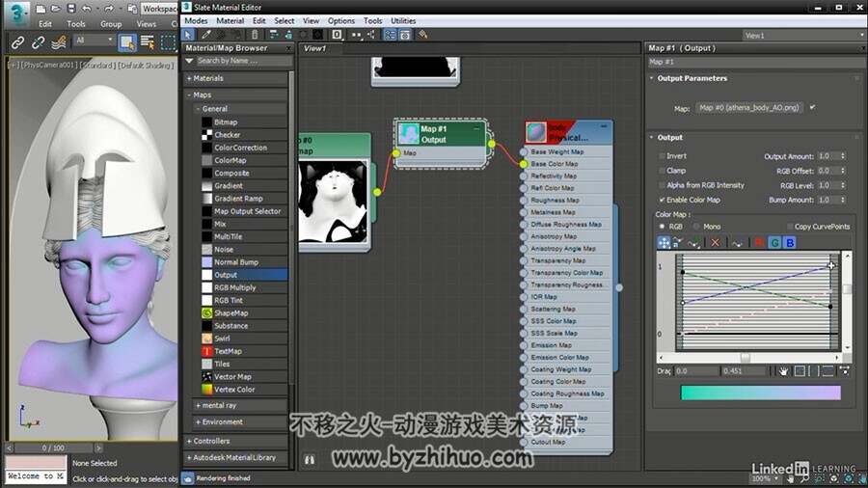
Task: Click the Select by Material icon
Action: point(422,35)
